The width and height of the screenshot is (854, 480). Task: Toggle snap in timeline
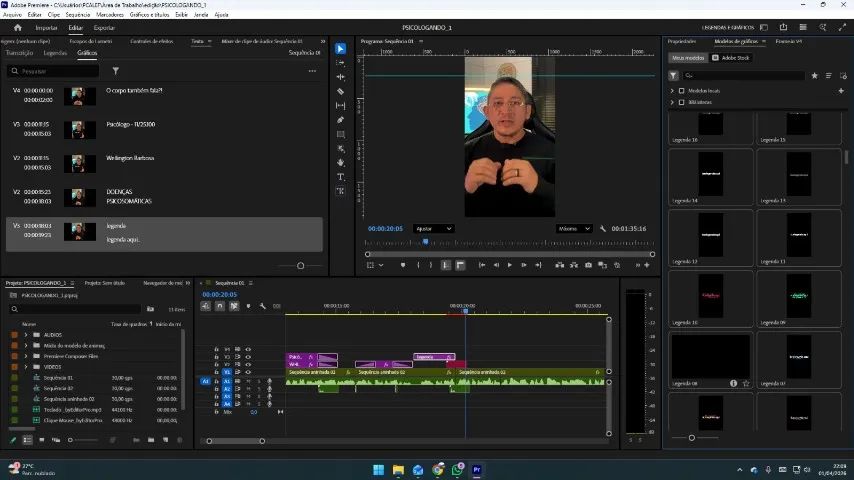coord(219,306)
